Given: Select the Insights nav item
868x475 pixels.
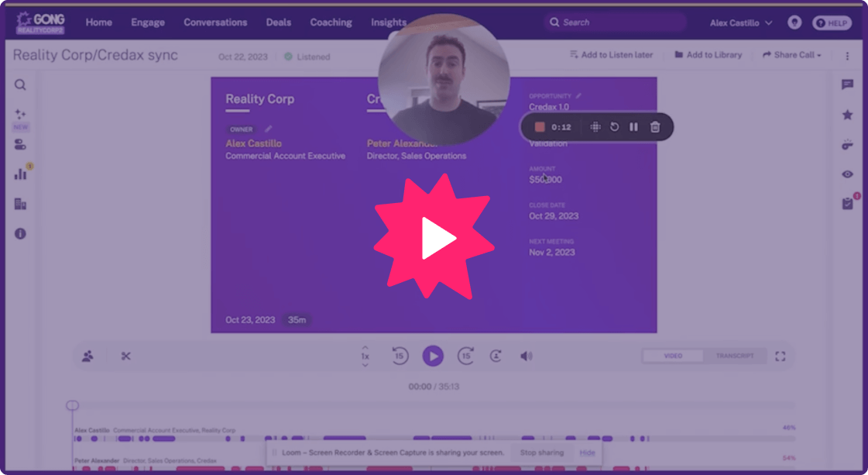Looking at the screenshot, I should click(x=389, y=22).
